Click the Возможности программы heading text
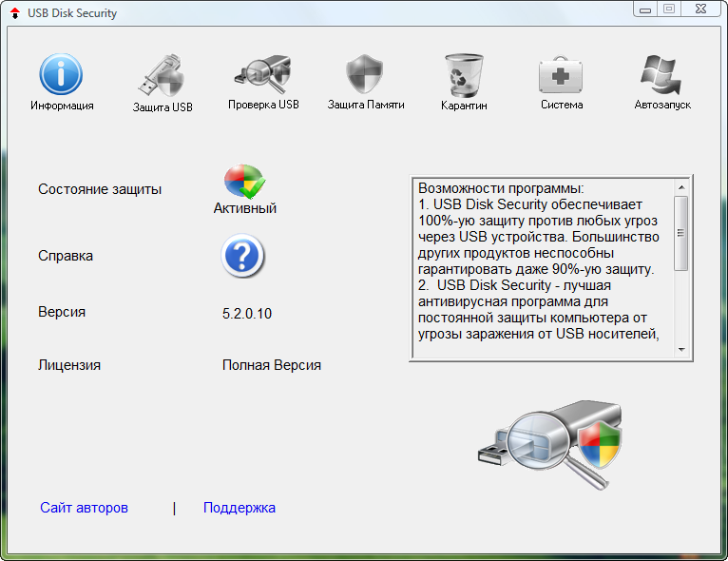728x561 pixels. 501,188
